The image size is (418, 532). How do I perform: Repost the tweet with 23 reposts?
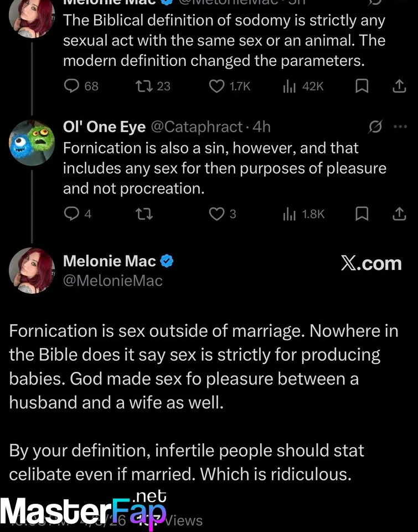pos(144,86)
